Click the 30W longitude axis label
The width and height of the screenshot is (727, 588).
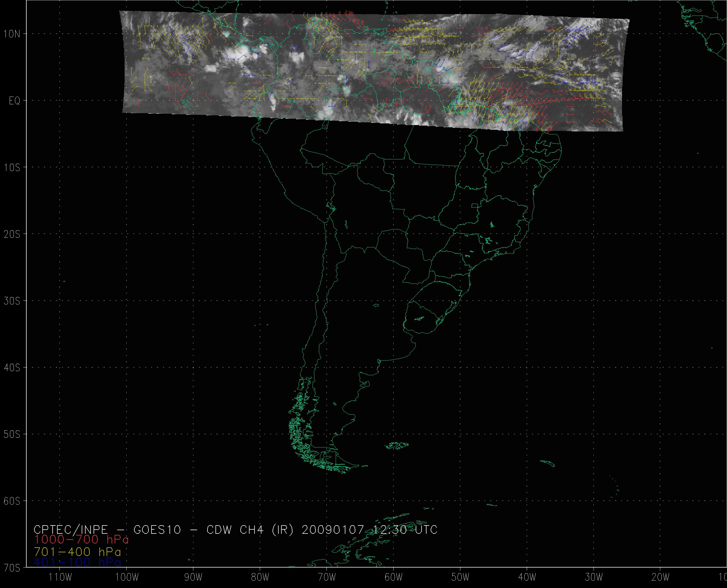594,577
